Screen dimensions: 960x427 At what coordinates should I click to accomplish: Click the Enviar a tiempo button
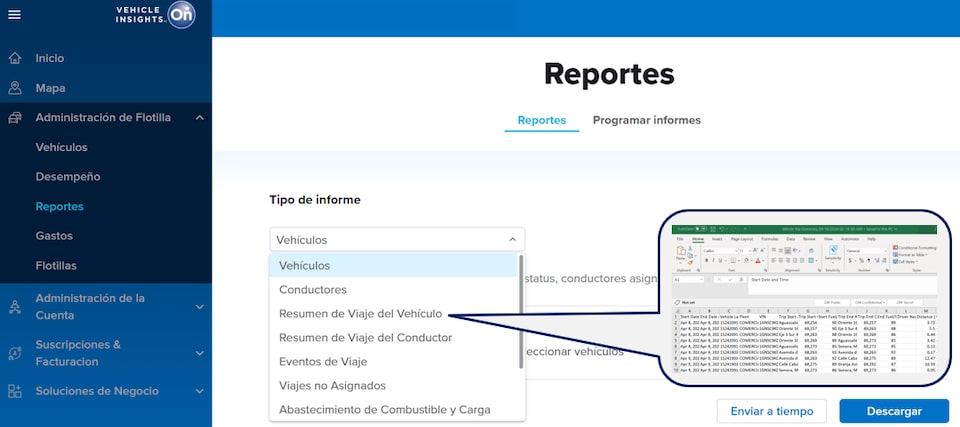[771, 411]
